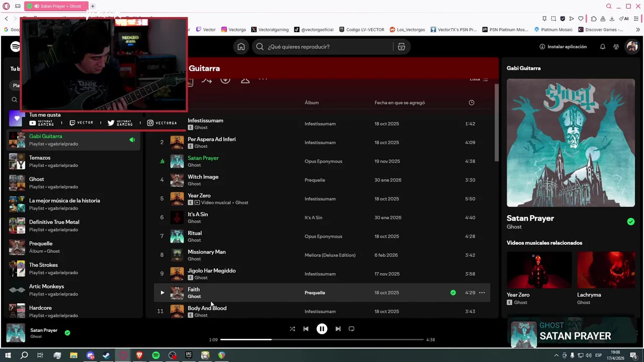644x362 pixels.
Task: Open It's A Sin album link
Action: click(313, 218)
